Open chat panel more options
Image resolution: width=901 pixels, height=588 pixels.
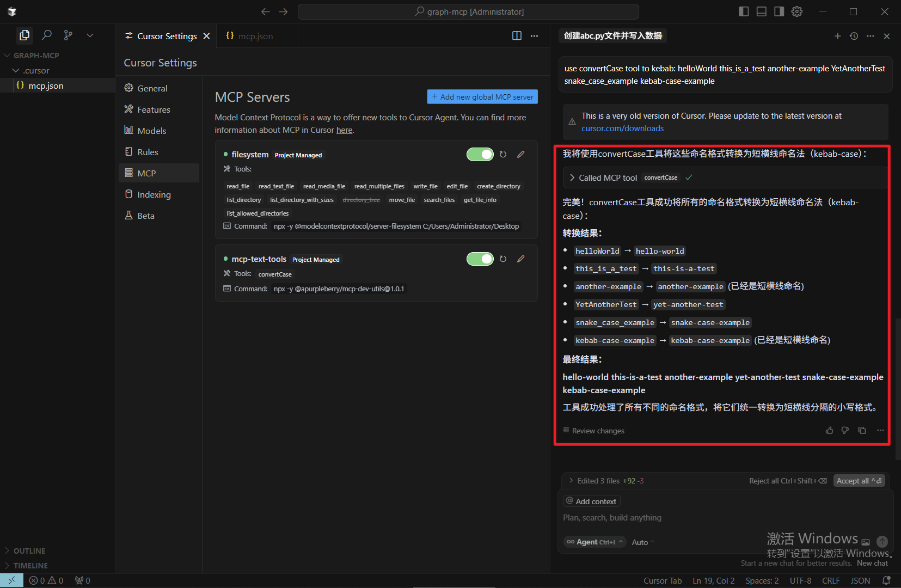click(871, 36)
